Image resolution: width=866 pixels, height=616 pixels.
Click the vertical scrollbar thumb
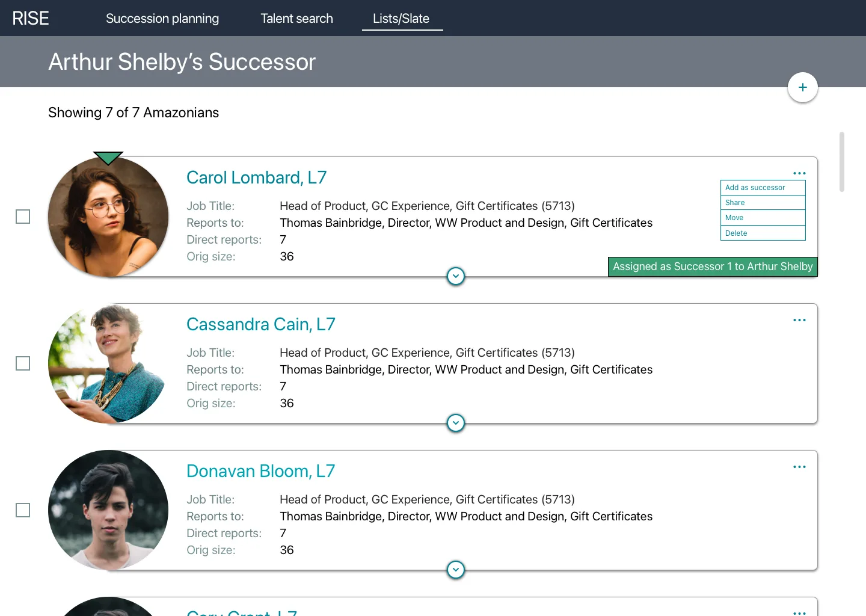coord(842,162)
